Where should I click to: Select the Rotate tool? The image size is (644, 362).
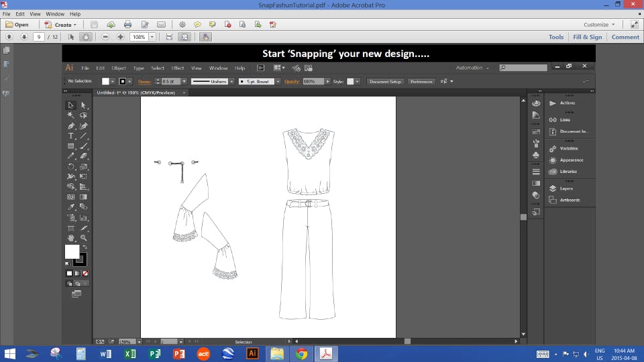pyautogui.click(x=70, y=166)
